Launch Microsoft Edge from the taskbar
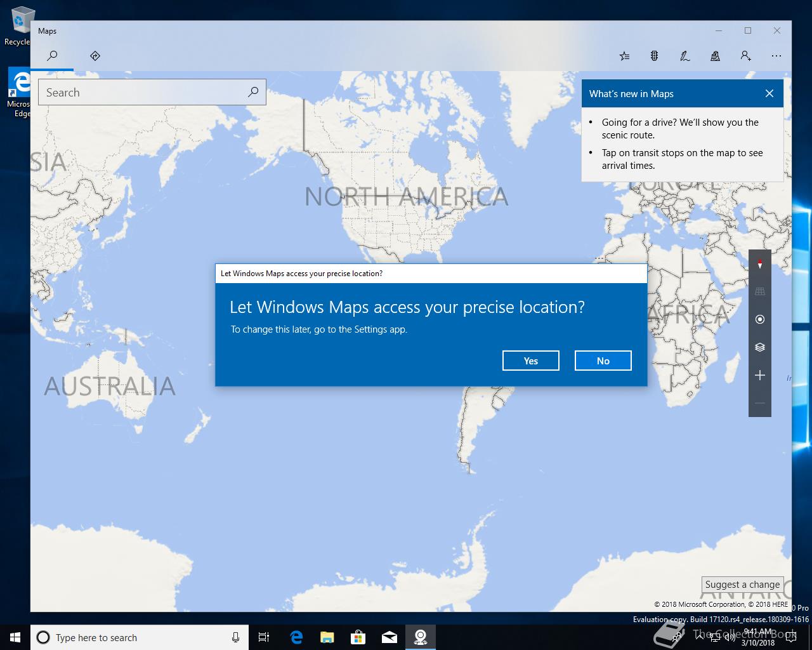Image resolution: width=812 pixels, height=650 pixels. pyautogui.click(x=296, y=637)
